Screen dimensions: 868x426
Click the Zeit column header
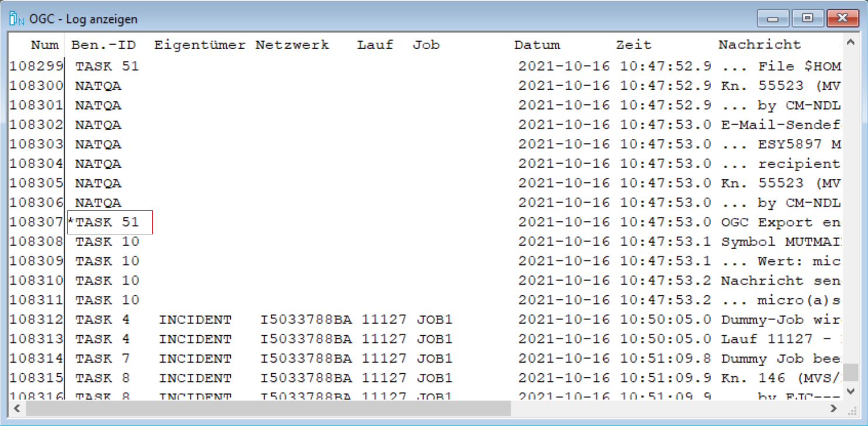(633, 45)
